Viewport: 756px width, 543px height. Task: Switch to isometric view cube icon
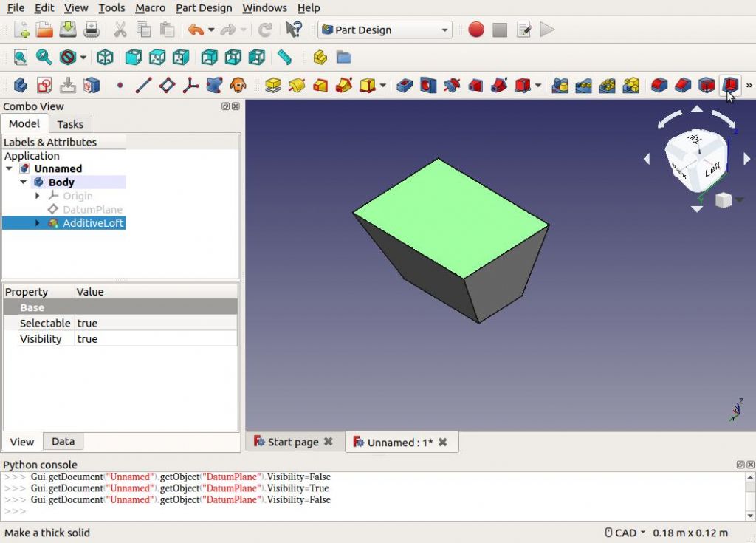(x=106, y=57)
